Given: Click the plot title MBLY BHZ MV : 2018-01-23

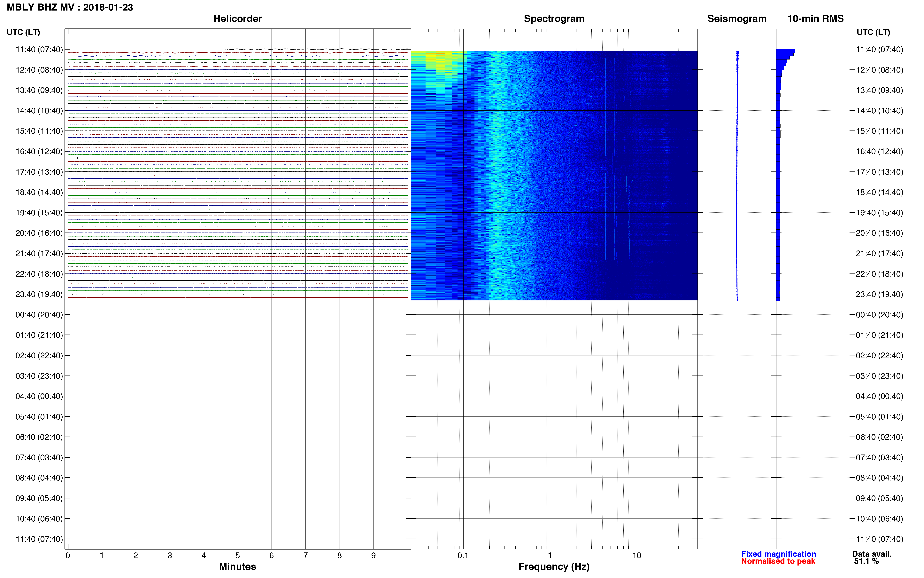Looking at the screenshot, I should 70,7.
